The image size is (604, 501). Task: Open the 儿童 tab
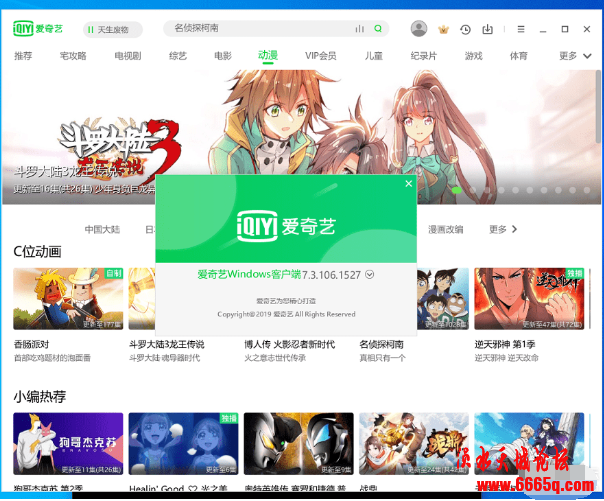(x=374, y=56)
